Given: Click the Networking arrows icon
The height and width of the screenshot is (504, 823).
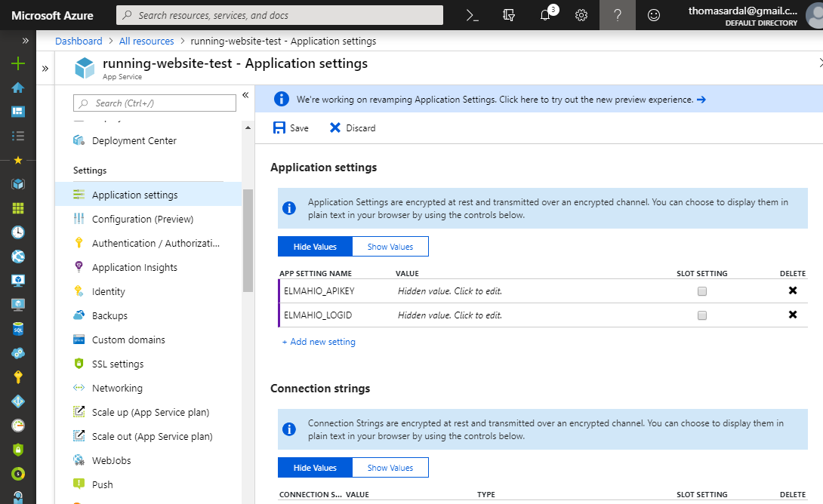Looking at the screenshot, I should tap(79, 388).
